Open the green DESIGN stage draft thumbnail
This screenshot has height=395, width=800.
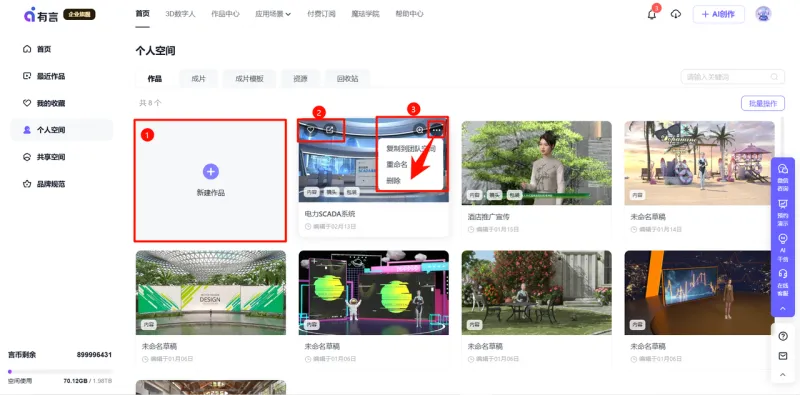tap(211, 292)
